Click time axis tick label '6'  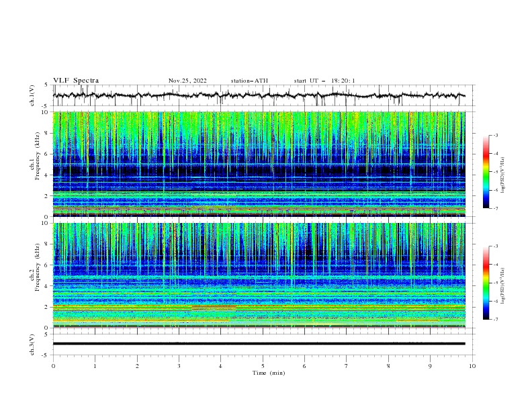tap(304, 366)
